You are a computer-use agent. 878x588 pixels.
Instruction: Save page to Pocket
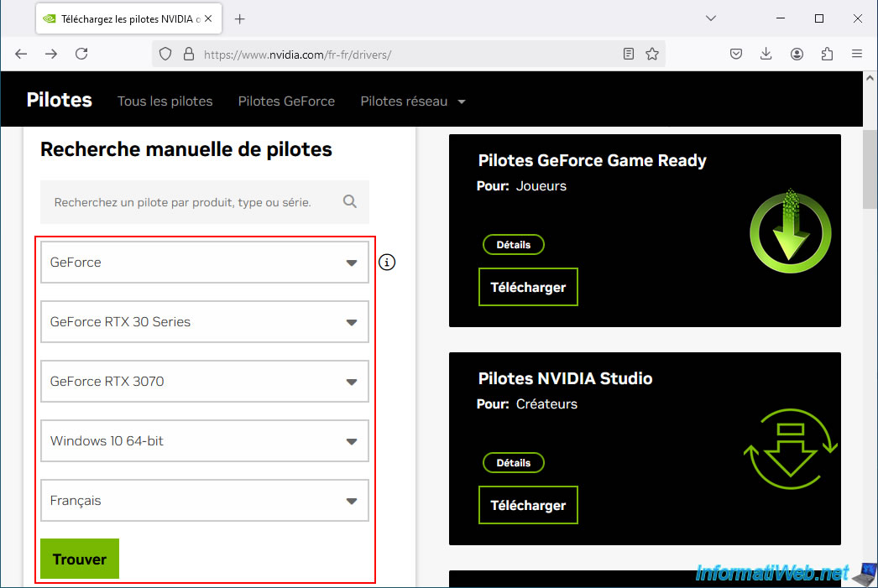[x=736, y=55]
